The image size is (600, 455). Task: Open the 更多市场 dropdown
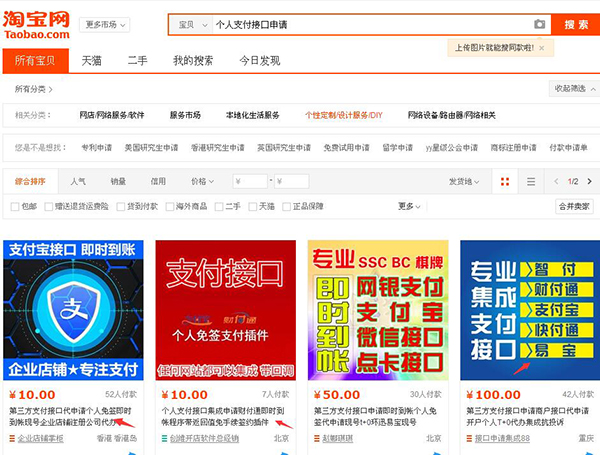point(104,25)
